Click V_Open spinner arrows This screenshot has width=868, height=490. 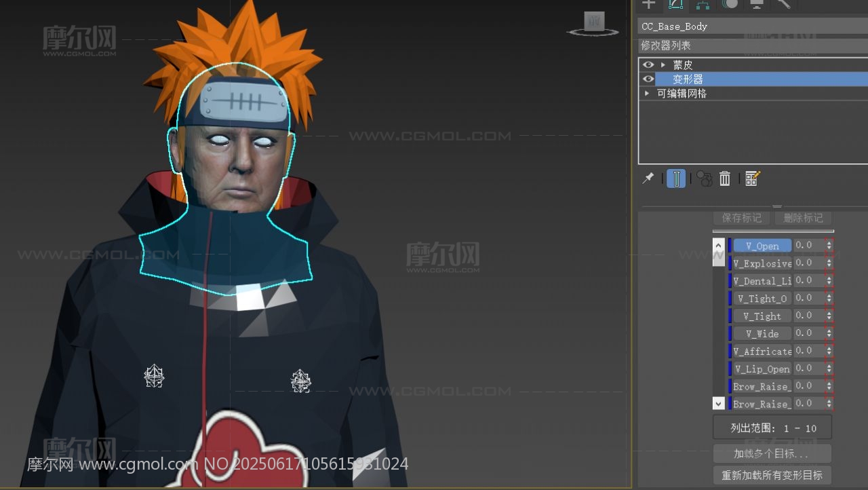click(x=829, y=245)
